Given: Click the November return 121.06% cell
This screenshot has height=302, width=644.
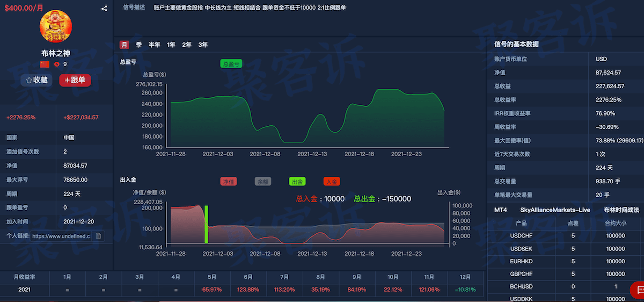Looking at the screenshot, I should click(429, 290).
